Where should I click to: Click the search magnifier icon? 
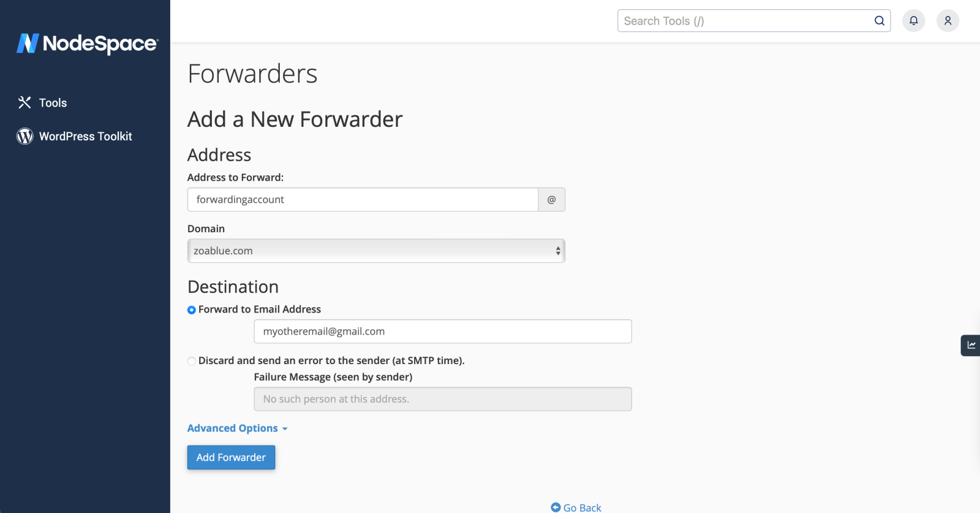coord(879,21)
